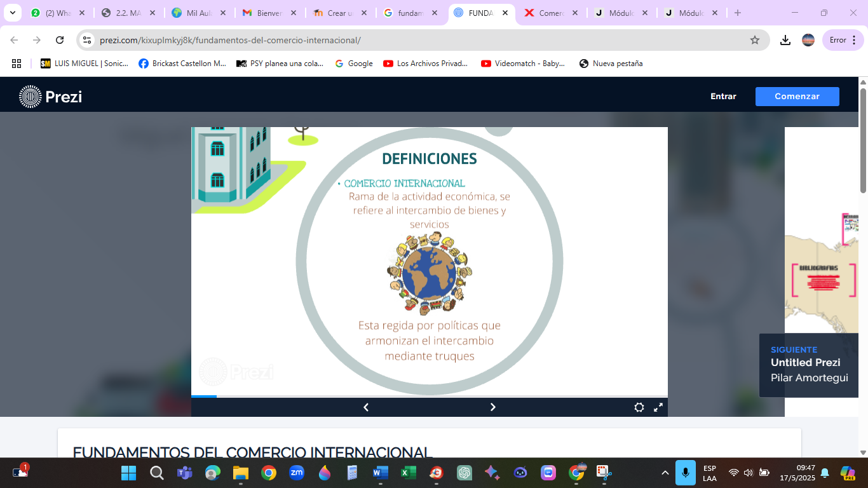The image size is (868, 488).
Task: Open the tab search dropdown arrow
Action: click(12, 13)
